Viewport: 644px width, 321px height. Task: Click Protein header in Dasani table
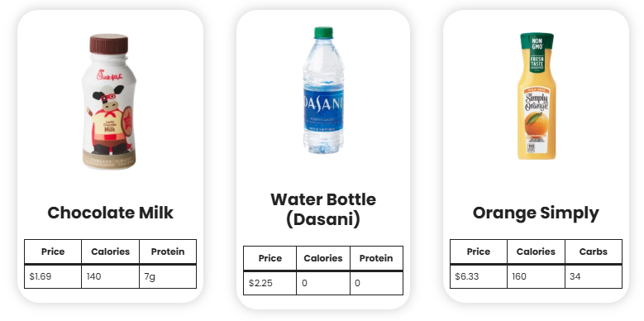click(x=376, y=258)
